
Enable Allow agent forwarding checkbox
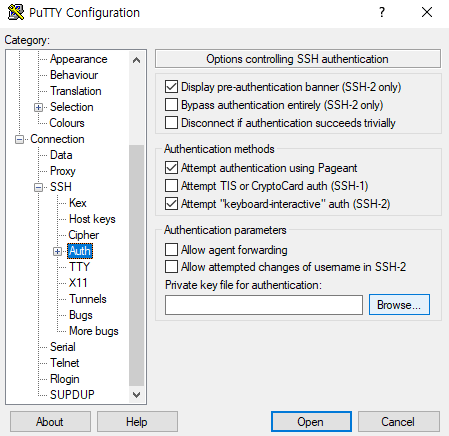(171, 249)
